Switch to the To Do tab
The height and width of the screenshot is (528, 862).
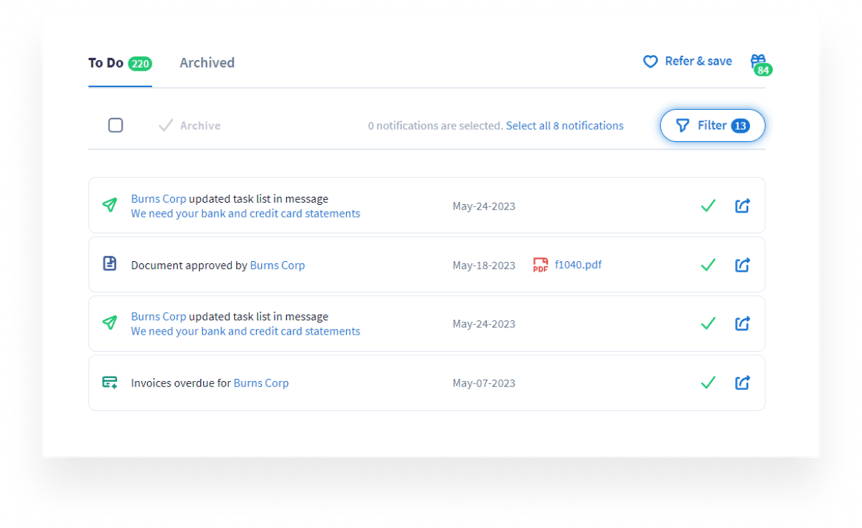click(120, 63)
